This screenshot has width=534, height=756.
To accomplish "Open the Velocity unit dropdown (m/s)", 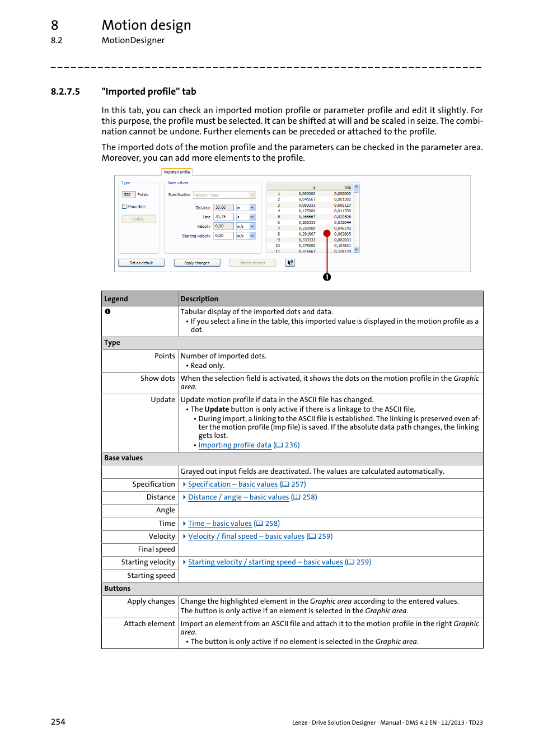I will pyautogui.click(x=246, y=226).
